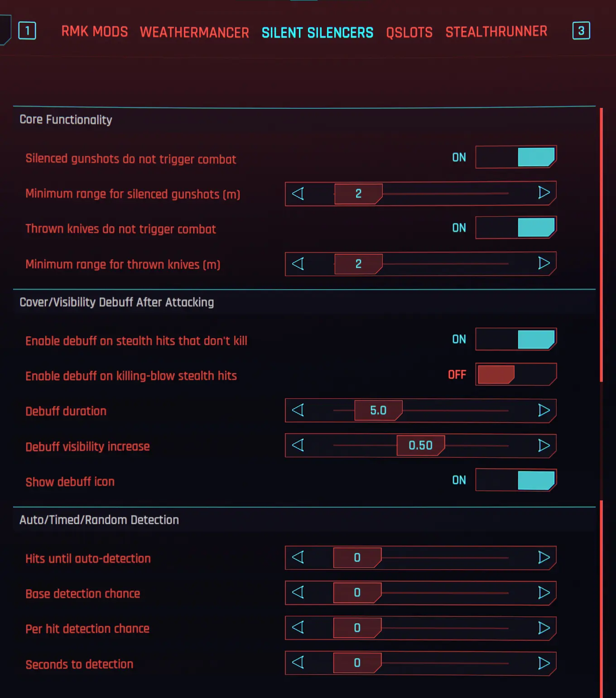Image resolution: width=616 pixels, height=698 pixels.
Task: Toggle Silenced gunshots do not trigger combat
Action: [x=515, y=157]
